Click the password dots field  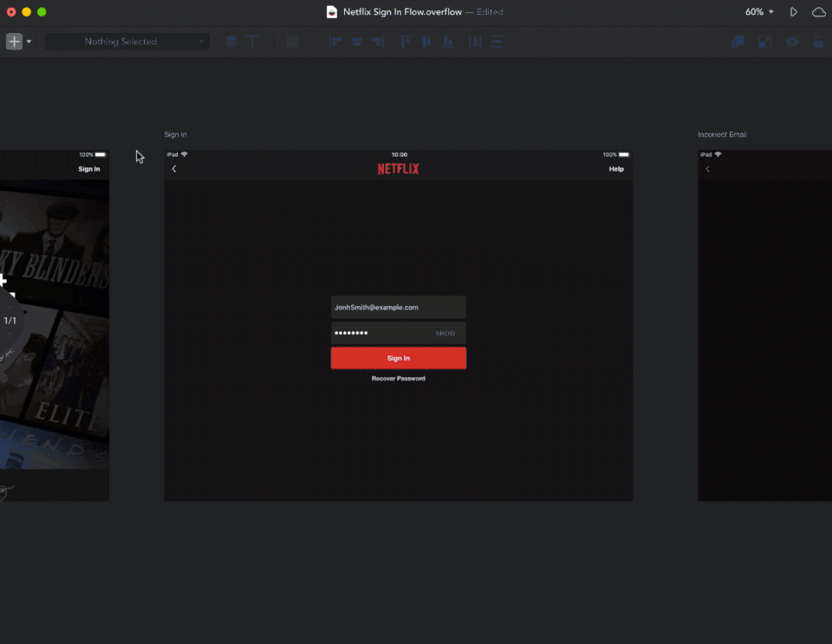tap(399, 333)
